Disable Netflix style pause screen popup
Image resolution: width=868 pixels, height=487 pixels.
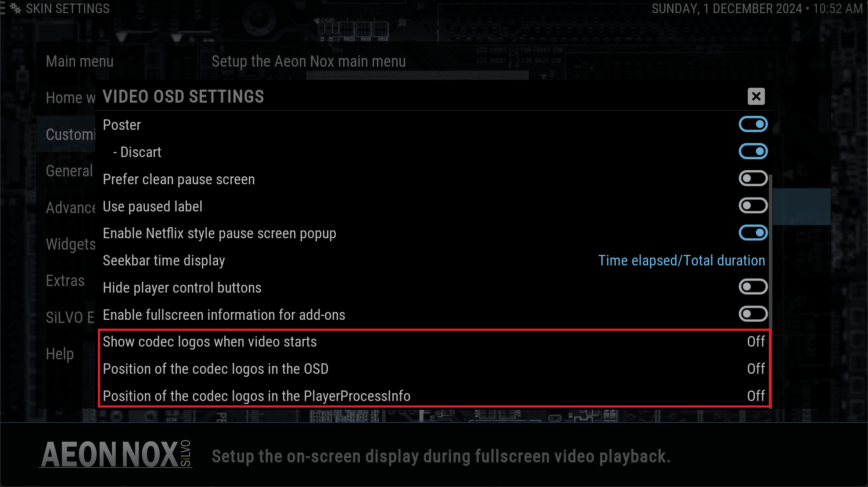click(753, 233)
